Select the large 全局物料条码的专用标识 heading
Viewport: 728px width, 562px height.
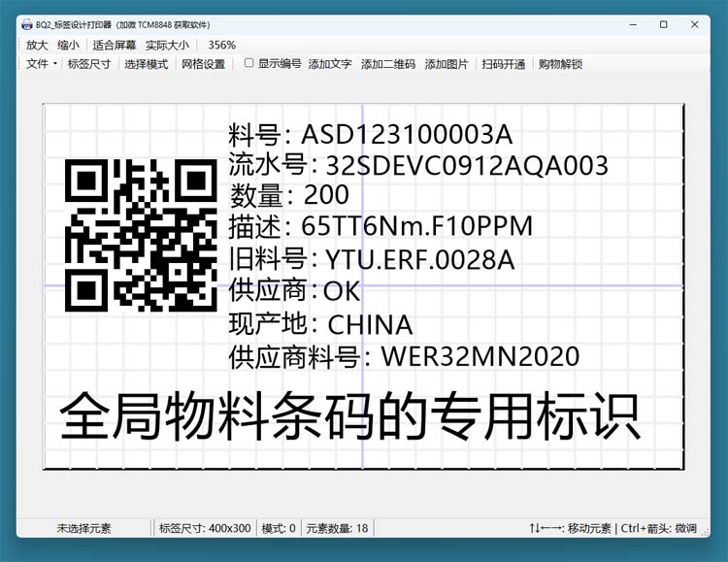(x=350, y=416)
